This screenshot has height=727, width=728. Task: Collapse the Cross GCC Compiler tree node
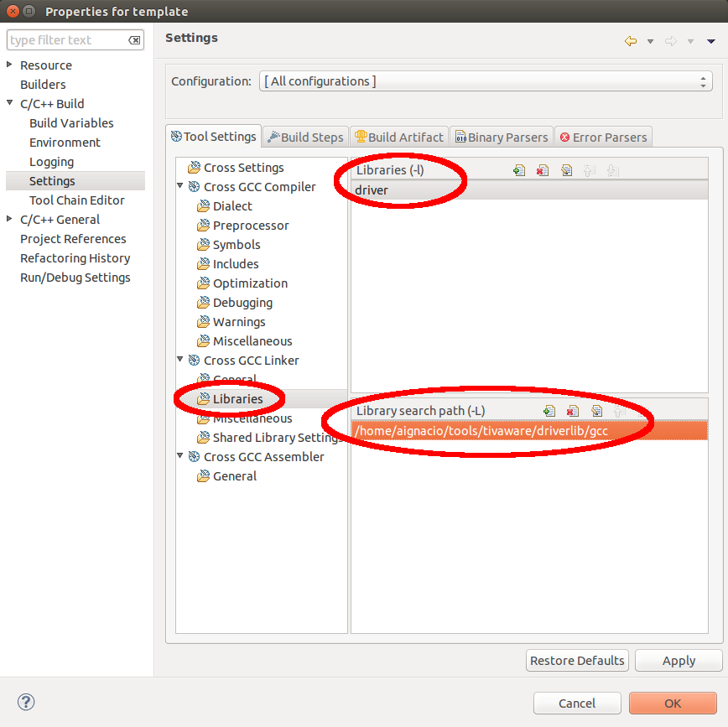point(179,186)
